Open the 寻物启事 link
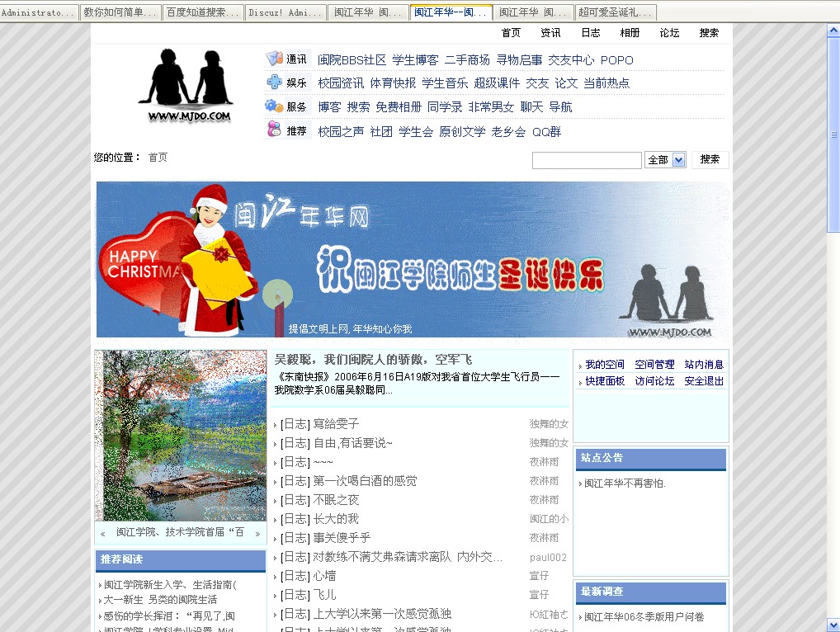 click(519, 60)
